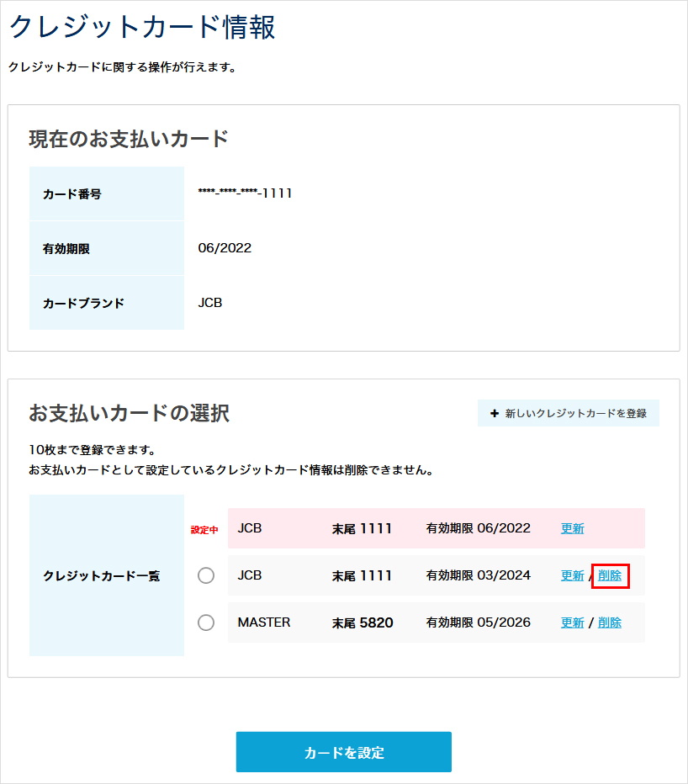The width and height of the screenshot is (688, 784).
Task: Click 削除 for the MASTER card ending 5820
Action: (608, 622)
